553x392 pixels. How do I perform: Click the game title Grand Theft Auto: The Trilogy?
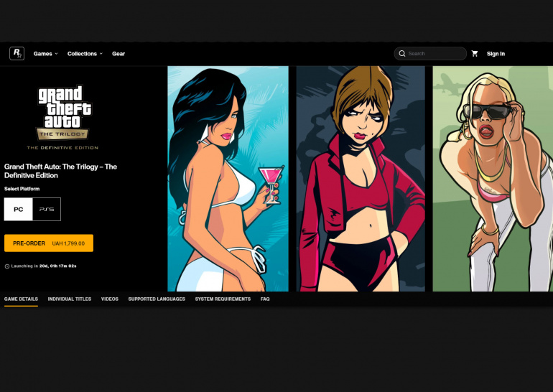[x=60, y=171]
